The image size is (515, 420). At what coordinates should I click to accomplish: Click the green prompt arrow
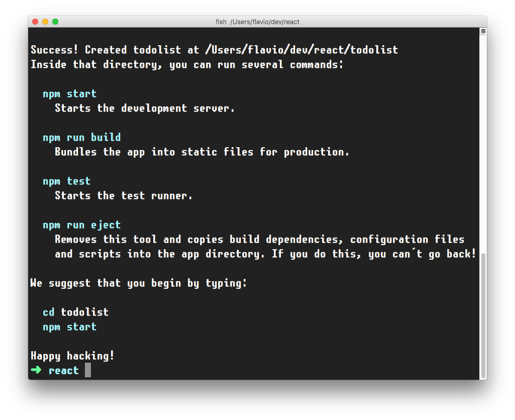37,371
